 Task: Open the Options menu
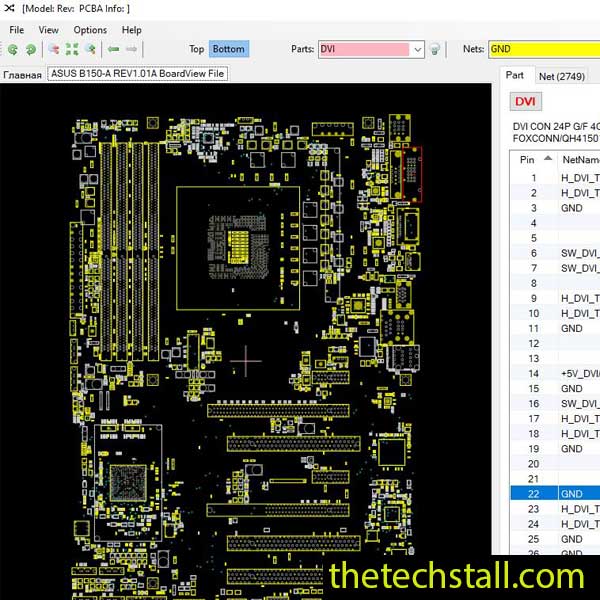point(90,30)
